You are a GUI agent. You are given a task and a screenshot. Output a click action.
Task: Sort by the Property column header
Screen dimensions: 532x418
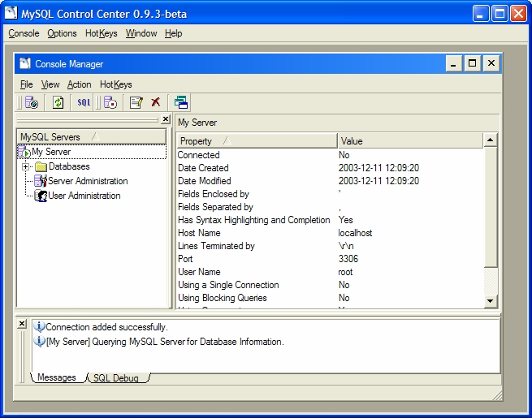tap(257, 140)
